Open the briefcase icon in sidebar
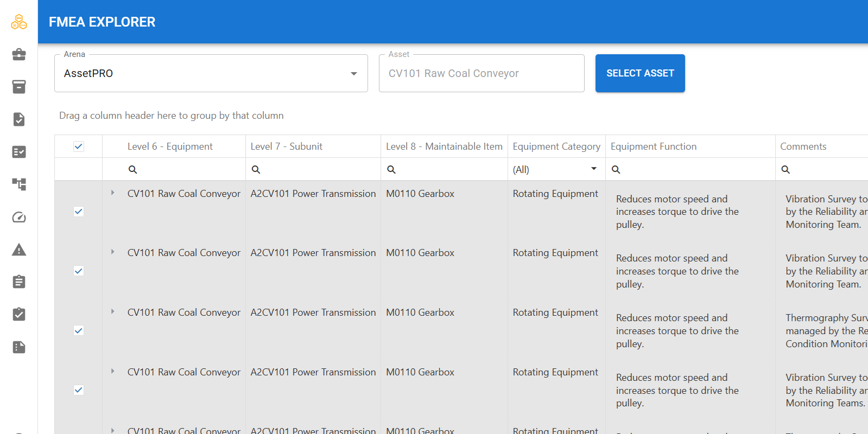The height and width of the screenshot is (434, 868). click(19, 54)
